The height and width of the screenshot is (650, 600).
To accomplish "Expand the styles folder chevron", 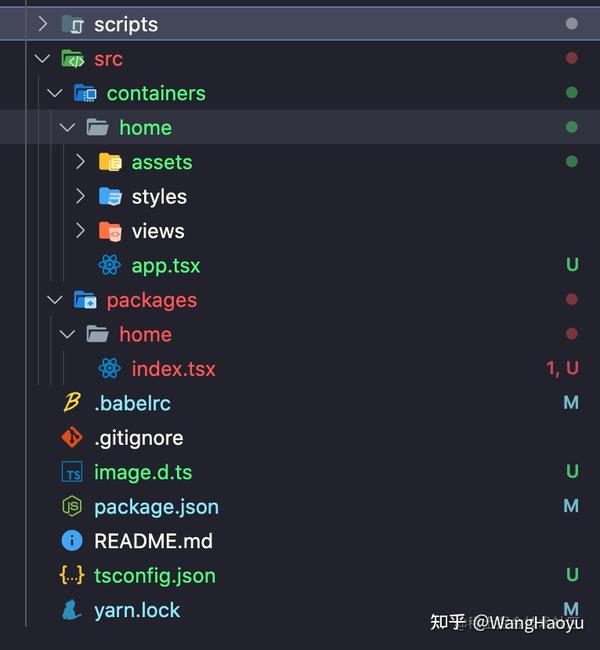I will [80, 196].
